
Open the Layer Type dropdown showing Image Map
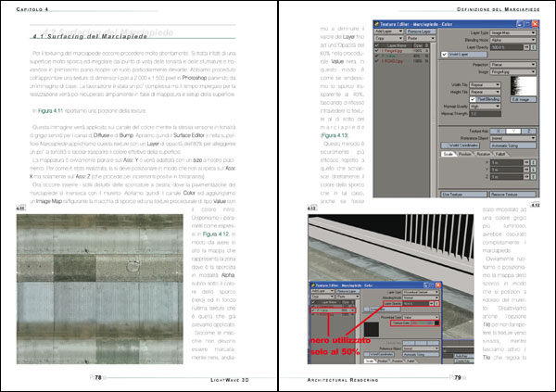tap(512, 32)
